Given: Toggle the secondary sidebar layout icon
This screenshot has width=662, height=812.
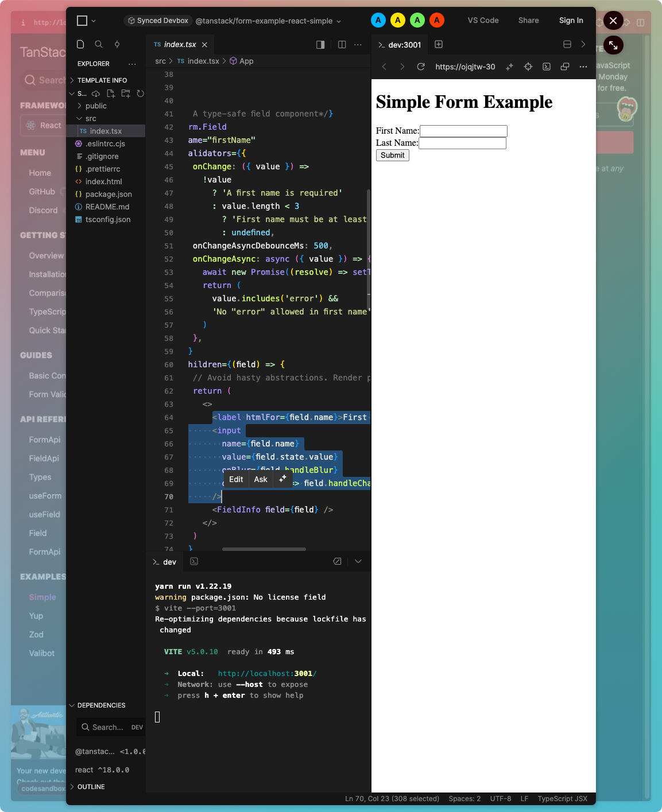Looking at the screenshot, I should pyautogui.click(x=320, y=45).
